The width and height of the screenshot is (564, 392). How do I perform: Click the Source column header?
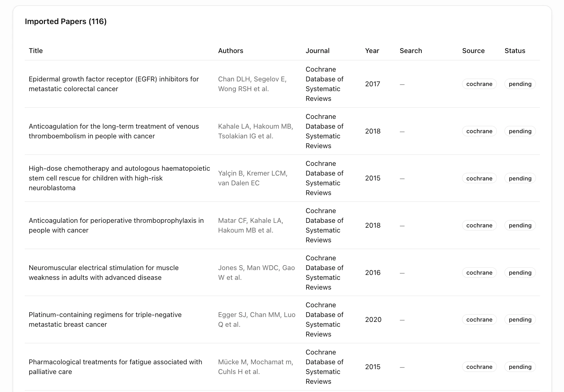(473, 51)
